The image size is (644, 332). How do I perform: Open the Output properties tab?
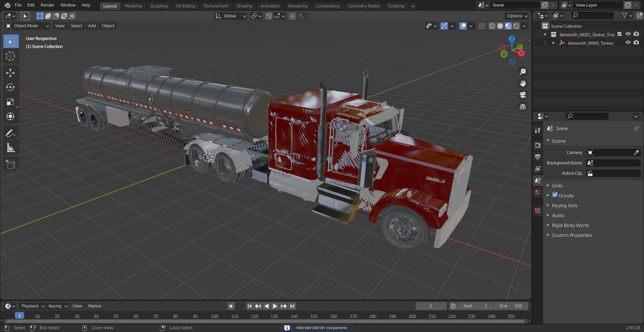pyautogui.click(x=537, y=157)
